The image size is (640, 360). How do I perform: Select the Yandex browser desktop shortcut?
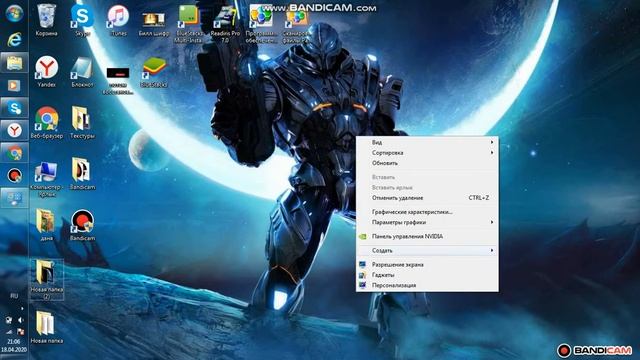tap(47, 71)
